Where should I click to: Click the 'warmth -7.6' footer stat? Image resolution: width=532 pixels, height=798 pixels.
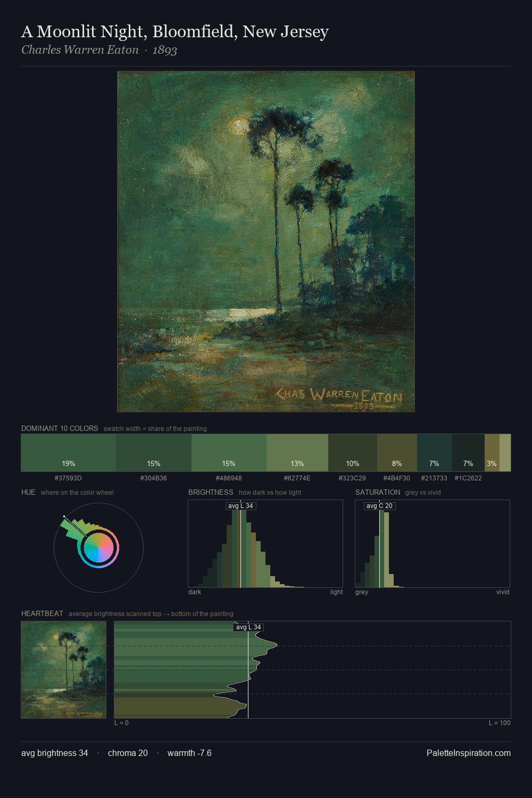coord(189,753)
